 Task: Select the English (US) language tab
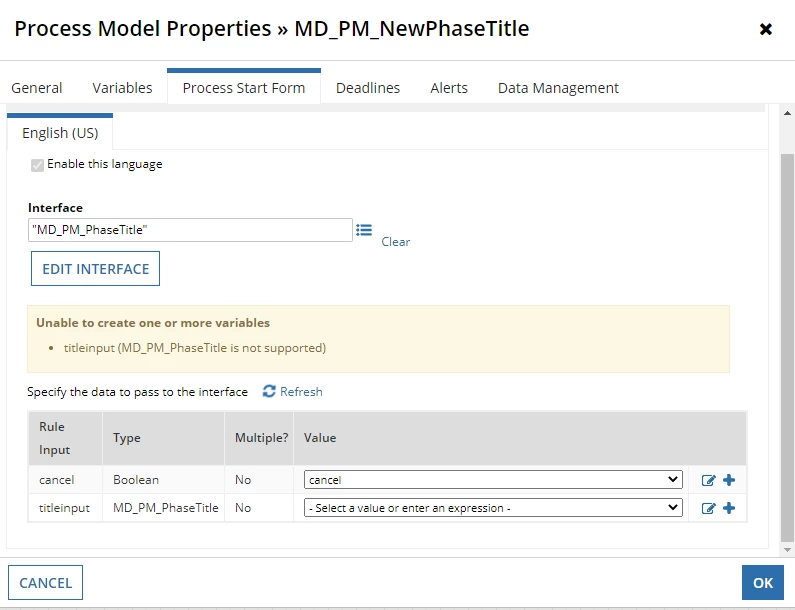tap(60, 132)
